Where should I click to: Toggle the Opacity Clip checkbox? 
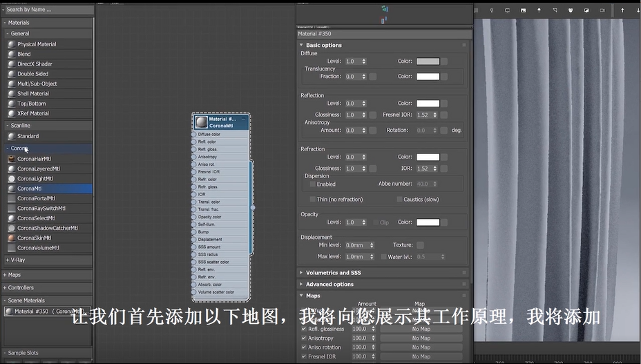(x=376, y=222)
